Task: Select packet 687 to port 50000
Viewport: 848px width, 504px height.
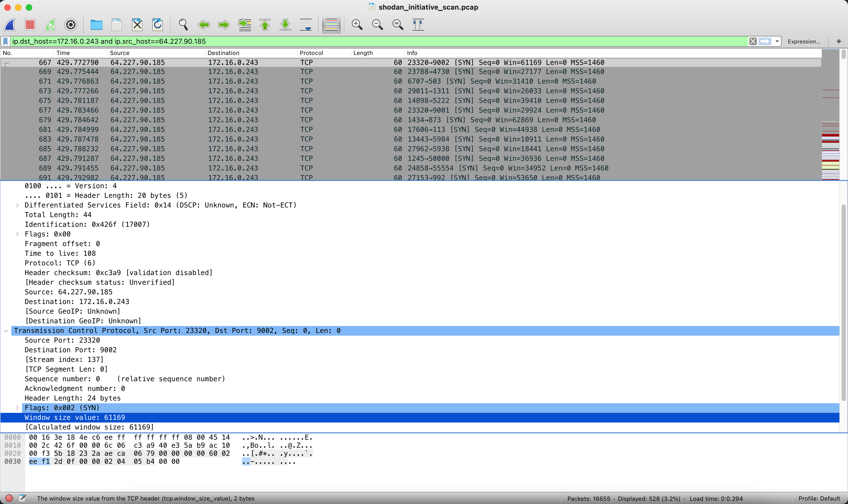Action: [x=411, y=159]
